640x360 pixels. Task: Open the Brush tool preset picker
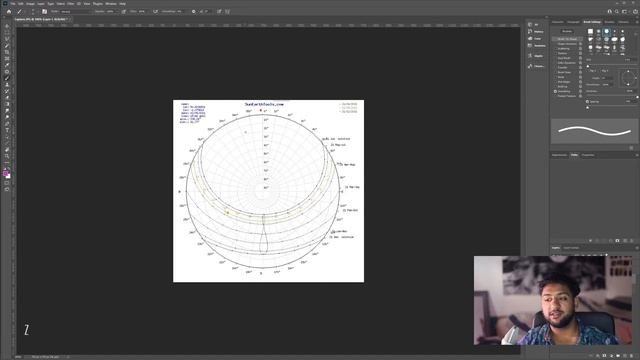coord(20,11)
